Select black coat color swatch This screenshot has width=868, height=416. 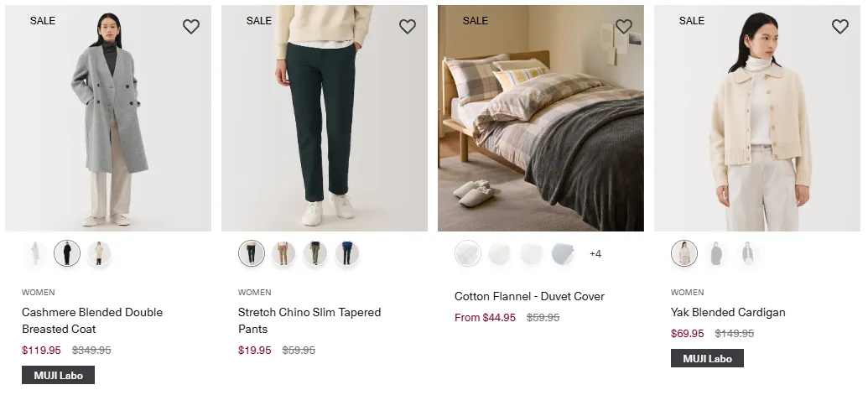pos(67,253)
